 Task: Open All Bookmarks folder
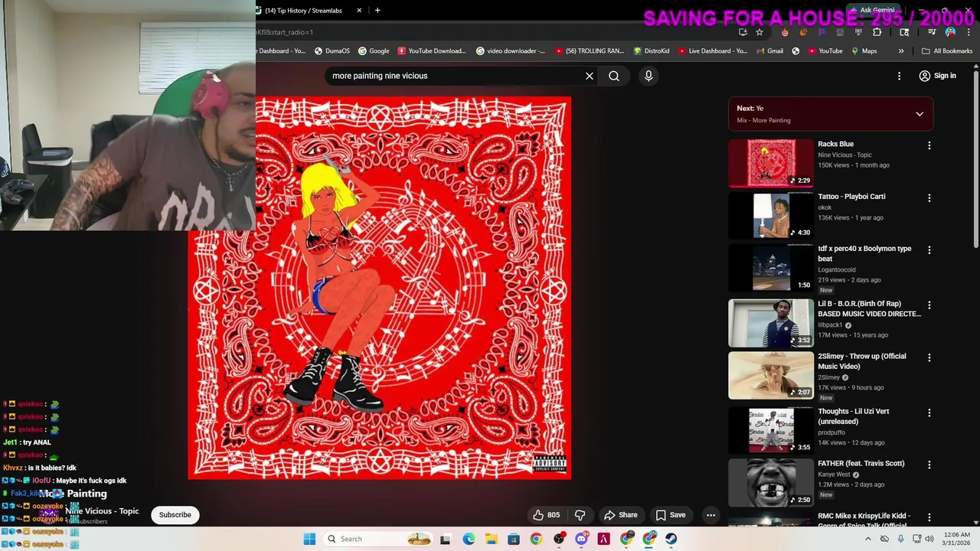coord(947,51)
